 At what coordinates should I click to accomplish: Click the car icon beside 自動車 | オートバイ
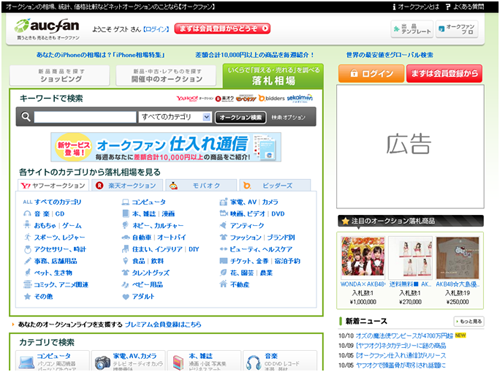click(x=125, y=237)
